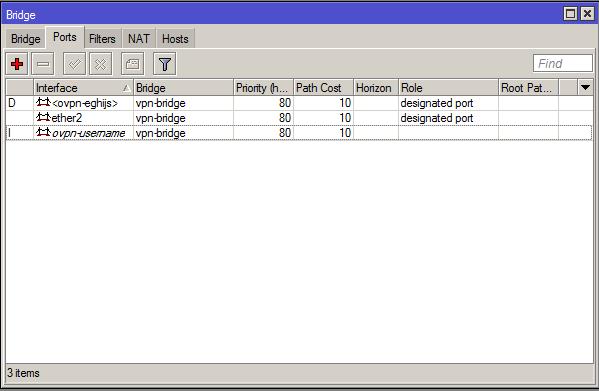Open the funnel Filter button
Viewport: 599px width, 391px height.
[165, 64]
